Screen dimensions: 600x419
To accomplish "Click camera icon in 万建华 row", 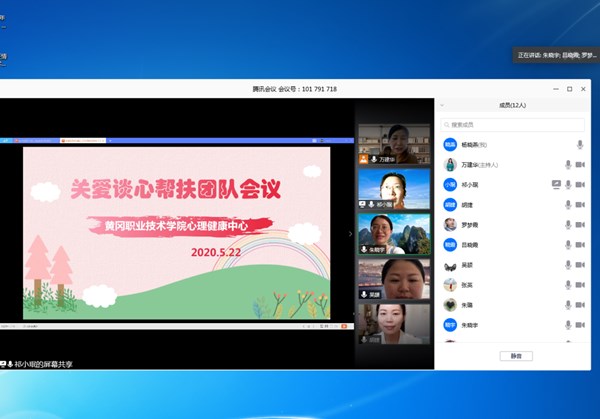I will pos(580,164).
